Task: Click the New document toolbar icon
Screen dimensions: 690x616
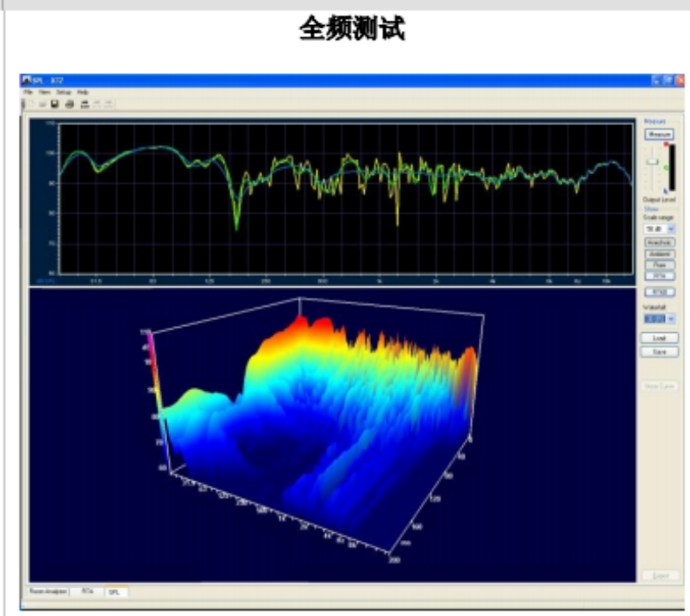Action: 30,104
